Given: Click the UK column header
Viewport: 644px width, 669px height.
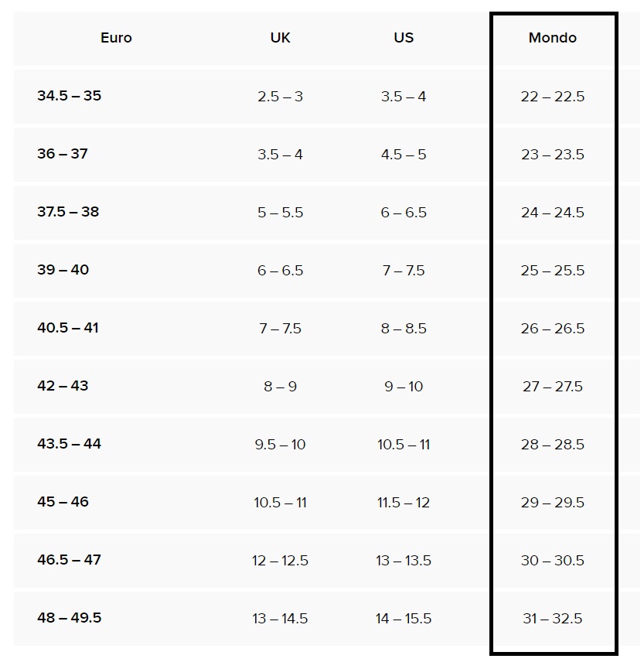Looking at the screenshot, I should pos(280,38).
